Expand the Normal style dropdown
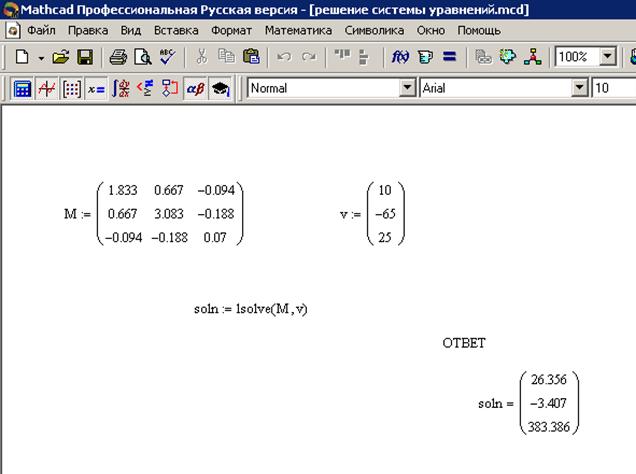 tap(407, 88)
